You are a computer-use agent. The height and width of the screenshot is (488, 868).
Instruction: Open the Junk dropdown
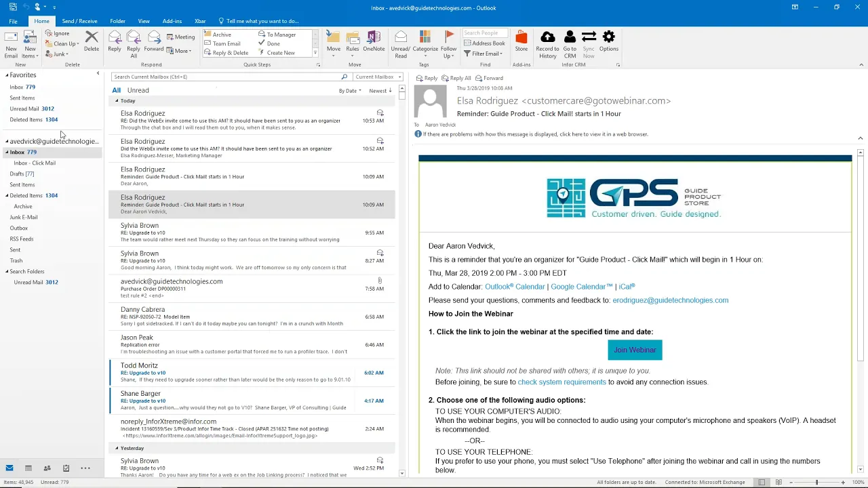click(x=57, y=54)
